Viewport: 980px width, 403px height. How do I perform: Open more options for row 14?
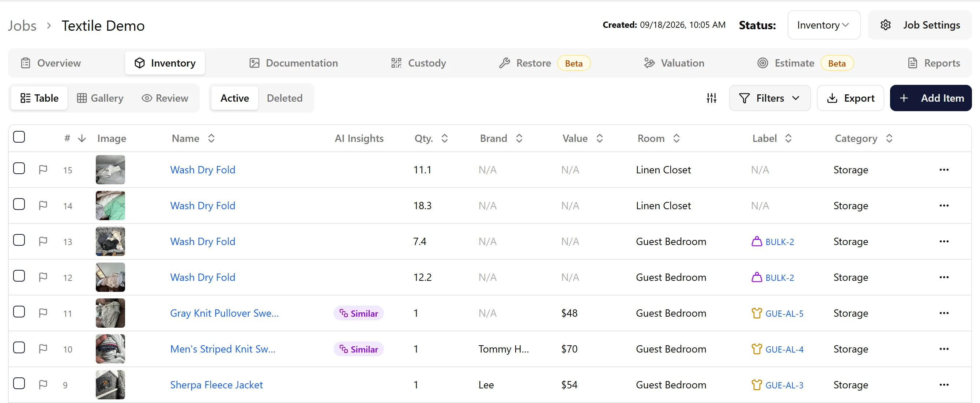tap(944, 206)
